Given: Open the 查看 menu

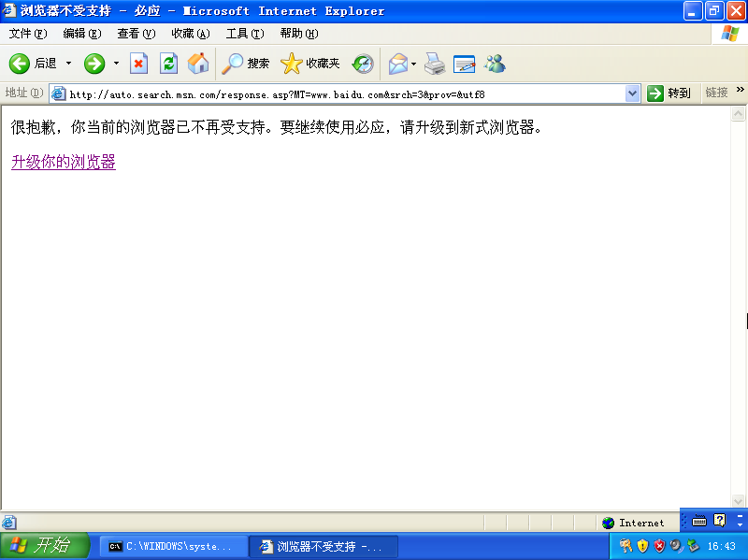Looking at the screenshot, I should pos(135,33).
